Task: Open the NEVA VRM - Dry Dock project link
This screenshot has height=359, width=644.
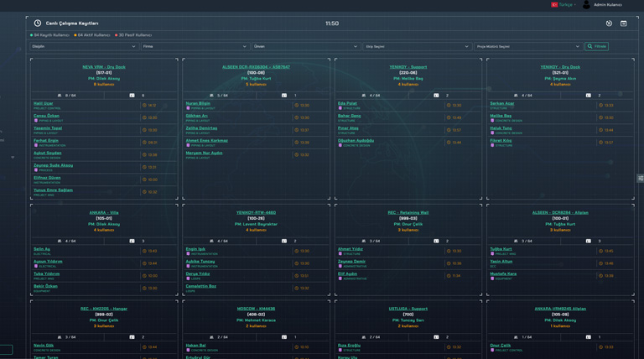Action: [104, 67]
